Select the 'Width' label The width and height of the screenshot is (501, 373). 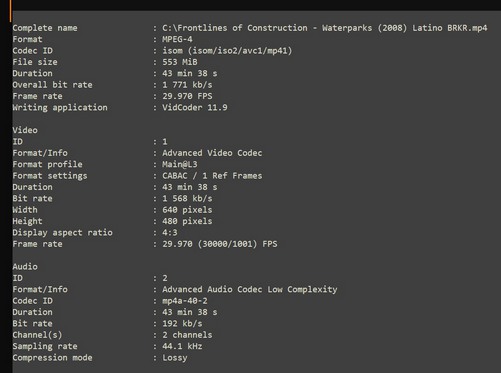[25, 210]
